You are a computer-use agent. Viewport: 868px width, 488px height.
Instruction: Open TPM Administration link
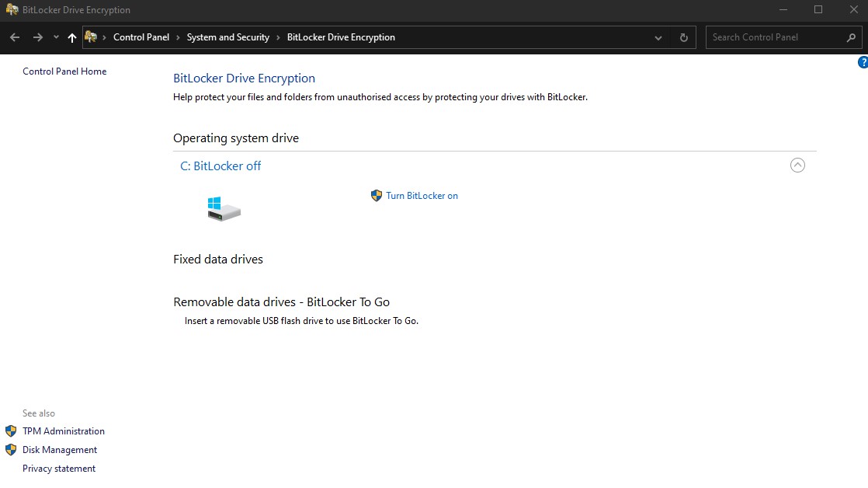pyautogui.click(x=64, y=431)
